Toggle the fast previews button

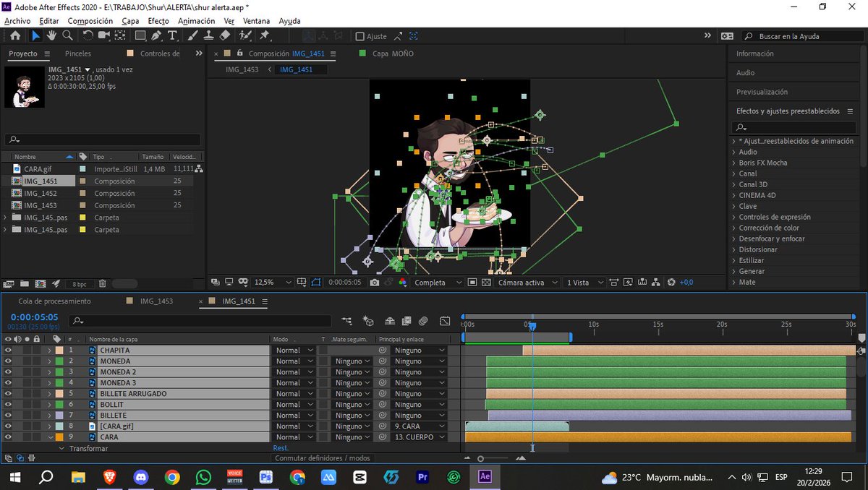[x=627, y=283]
